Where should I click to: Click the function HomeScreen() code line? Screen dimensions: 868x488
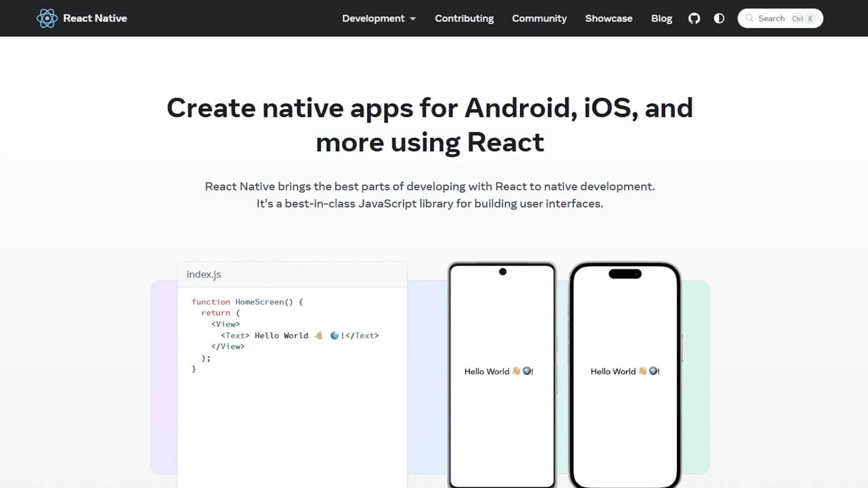pos(247,302)
